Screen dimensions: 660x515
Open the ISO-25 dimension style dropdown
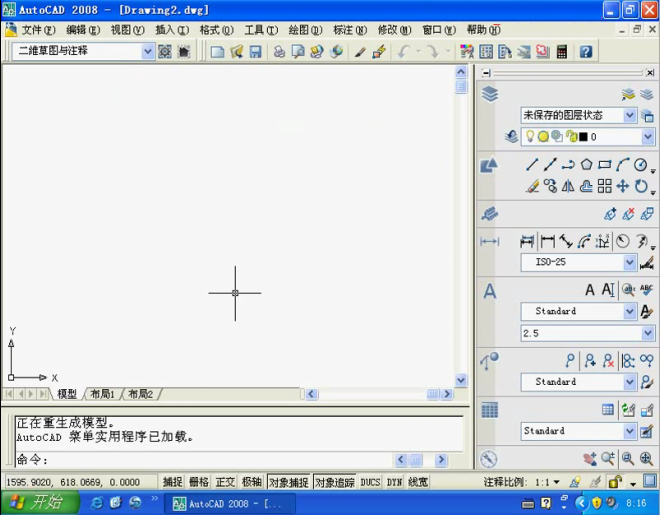click(630, 262)
